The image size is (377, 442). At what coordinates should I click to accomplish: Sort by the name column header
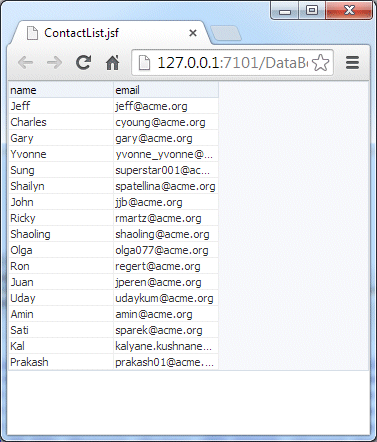pos(61,90)
